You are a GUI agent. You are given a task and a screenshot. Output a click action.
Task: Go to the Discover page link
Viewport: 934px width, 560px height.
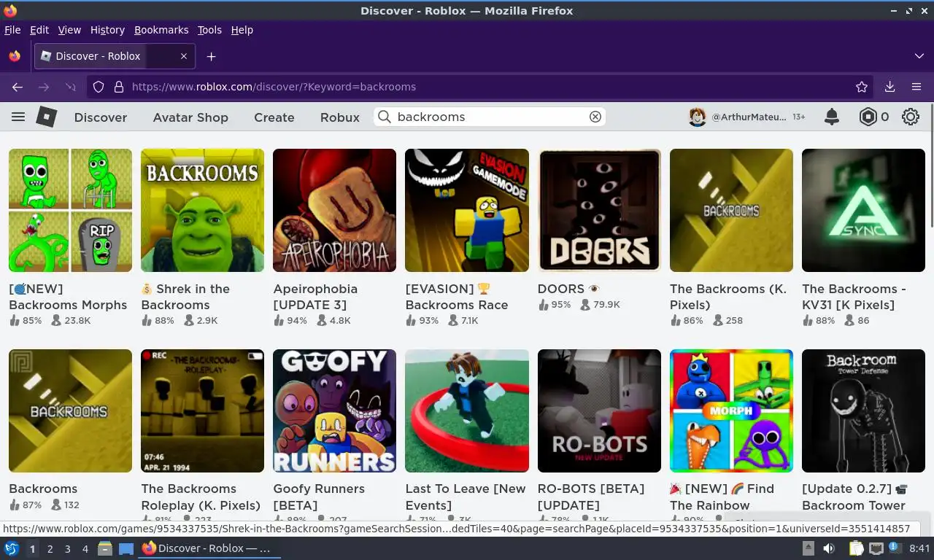tap(101, 117)
